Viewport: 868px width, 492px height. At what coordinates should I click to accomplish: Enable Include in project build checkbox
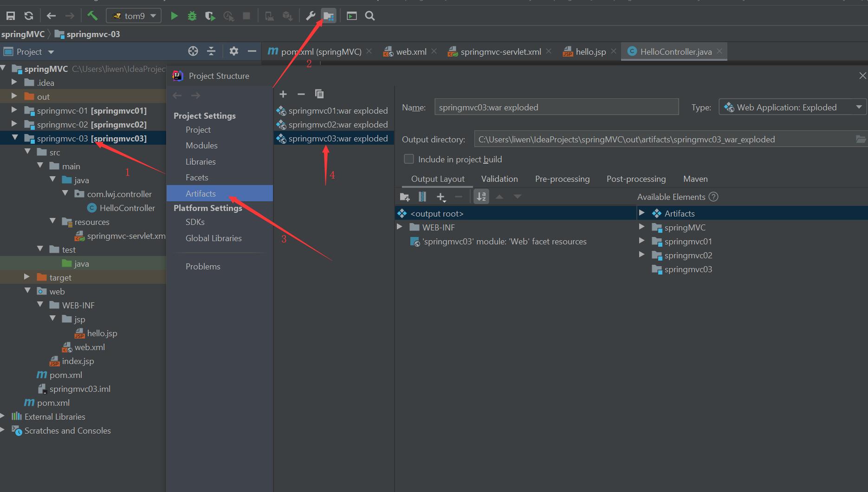point(409,159)
